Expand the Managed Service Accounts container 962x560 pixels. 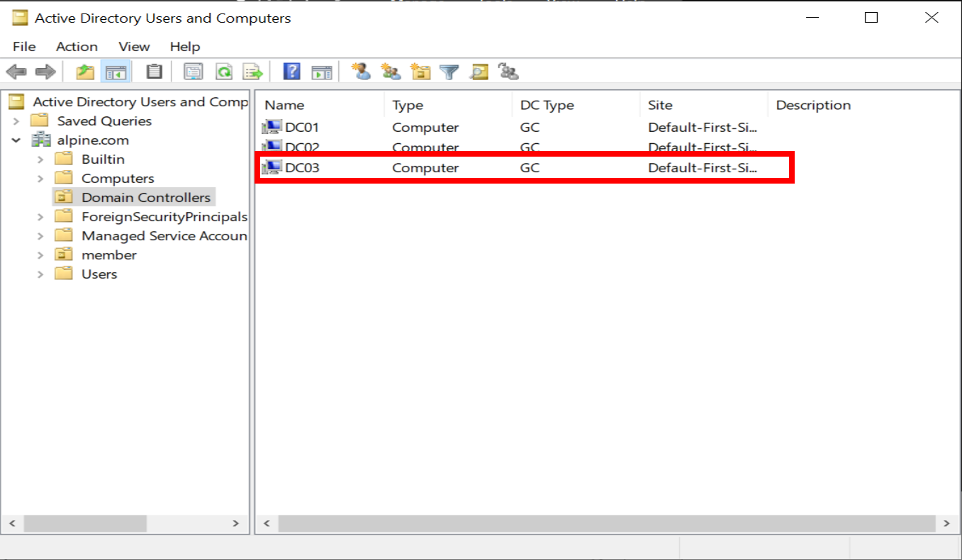(x=40, y=236)
